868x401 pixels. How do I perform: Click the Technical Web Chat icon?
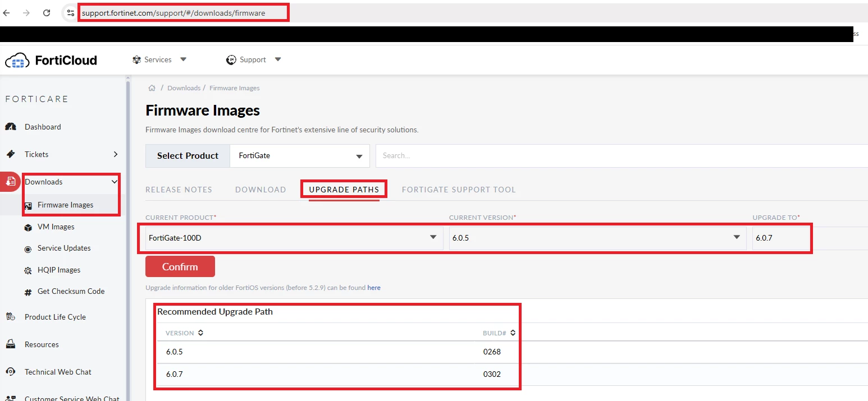click(11, 372)
